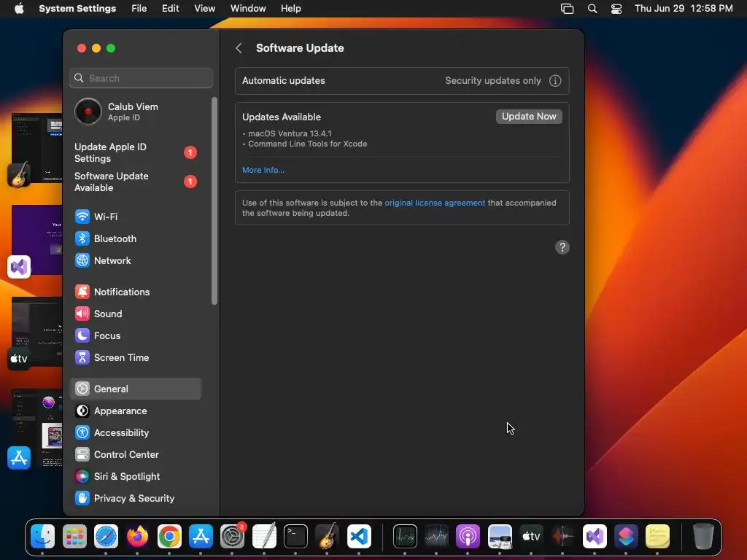Select Update Apple ID Settings item

coord(135,152)
